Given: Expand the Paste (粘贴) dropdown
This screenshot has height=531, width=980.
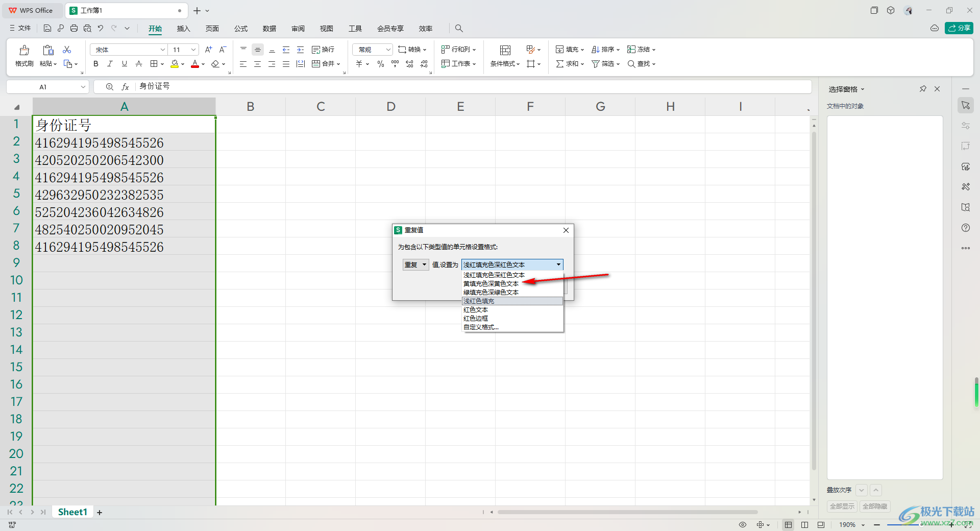Looking at the screenshot, I should pyautogui.click(x=55, y=64).
